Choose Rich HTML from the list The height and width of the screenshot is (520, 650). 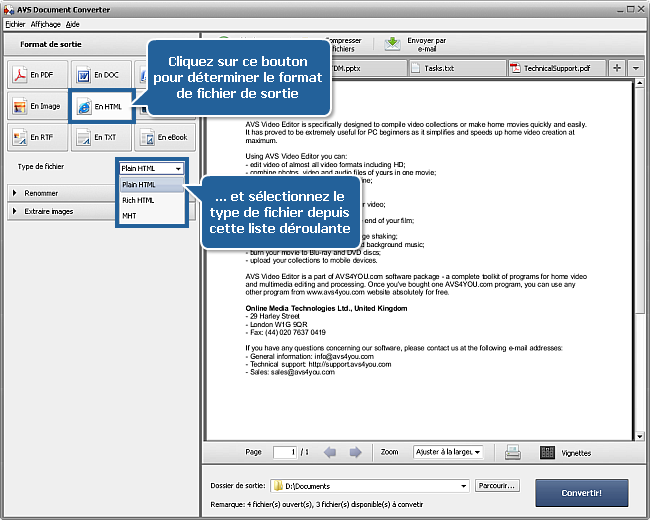(139, 200)
